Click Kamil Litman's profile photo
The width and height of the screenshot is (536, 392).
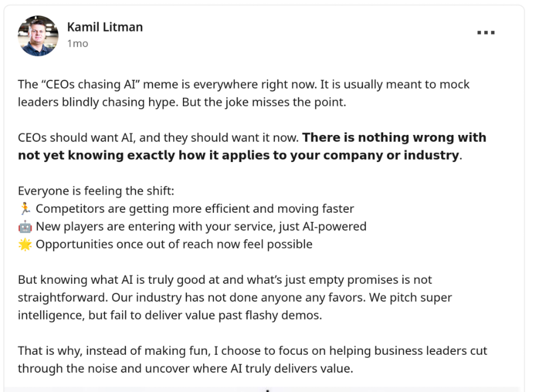(38, 36)
